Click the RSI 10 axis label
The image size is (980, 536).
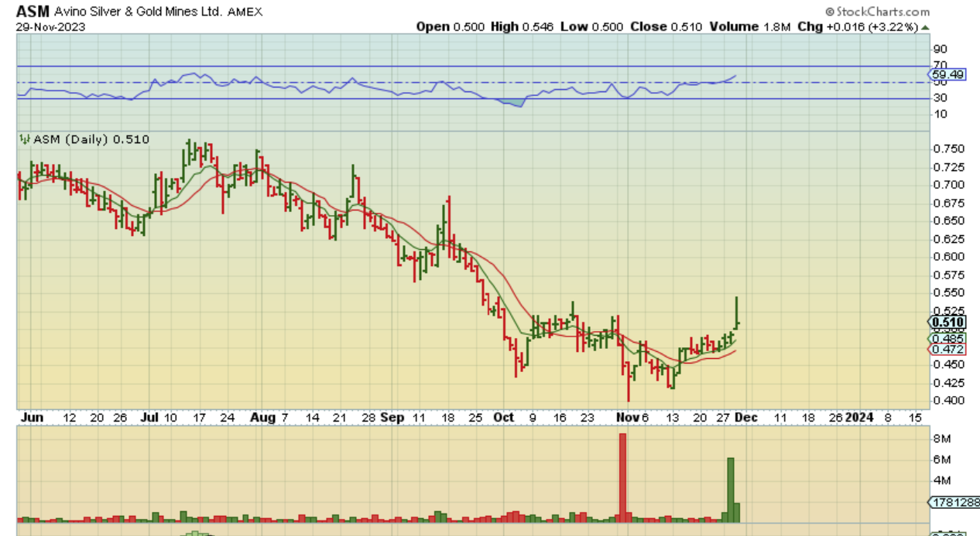point(939,114)
